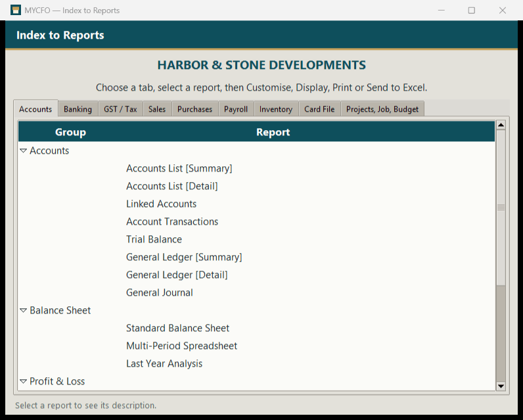Viewport: 523px width, 420px height.
Task: Click the Report column header
Action: pos(273,132)
